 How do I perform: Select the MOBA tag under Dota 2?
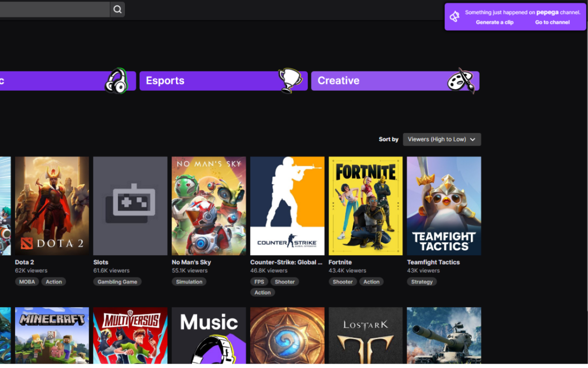pos(27,282)
